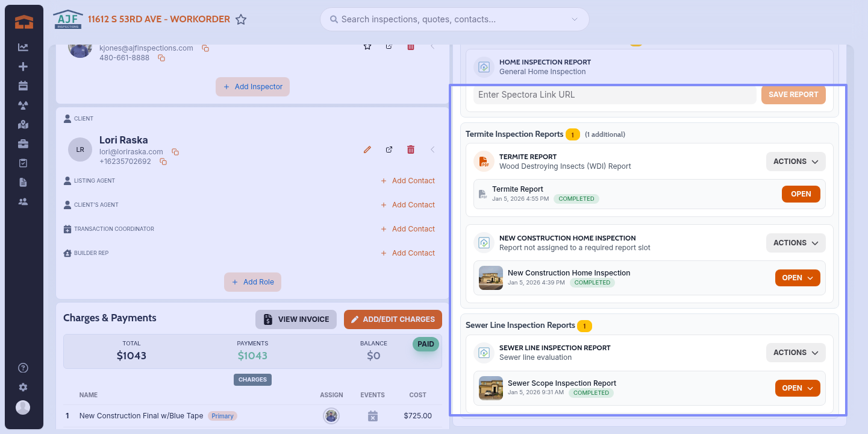This screenshot has height=434, width=868.
Task: Open the analytics chart icon in sidebar
Action: tap(23, 47)
